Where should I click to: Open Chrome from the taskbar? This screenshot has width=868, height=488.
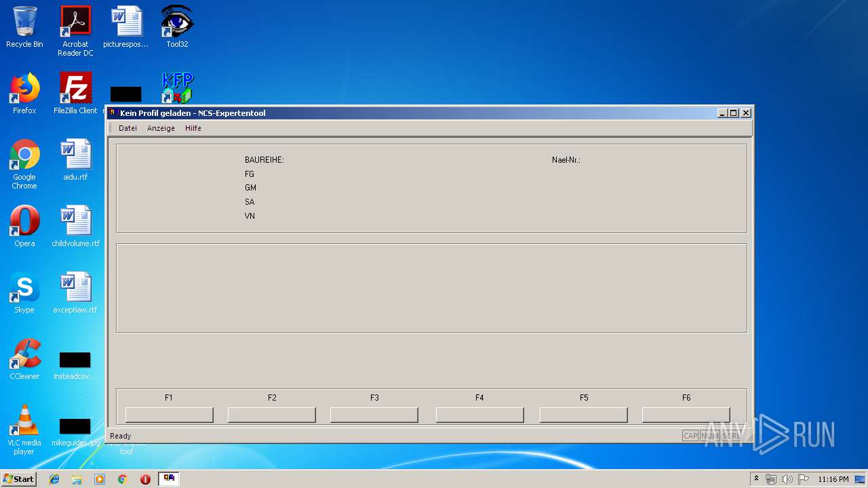click(123, 479)
